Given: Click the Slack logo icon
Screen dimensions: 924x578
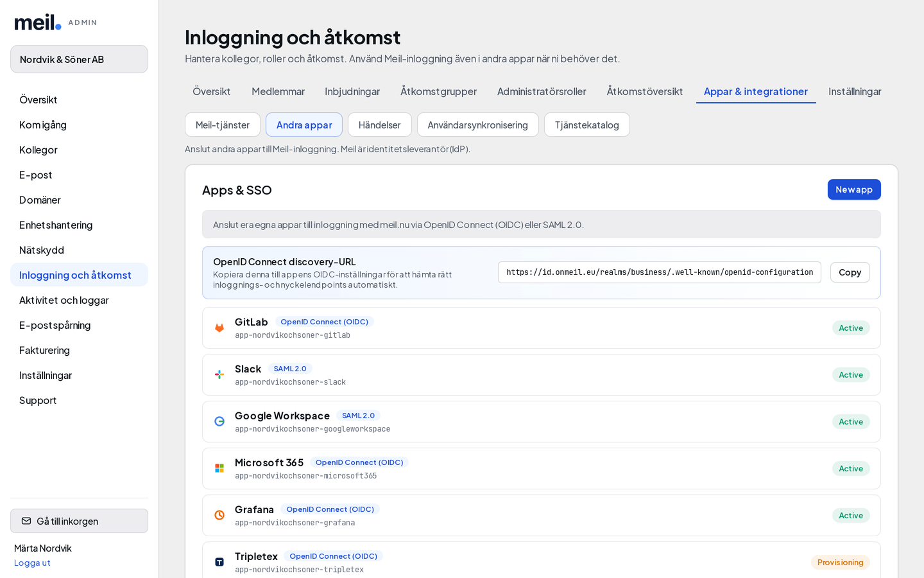Looking at the screenshot, I should pos(219,374).
